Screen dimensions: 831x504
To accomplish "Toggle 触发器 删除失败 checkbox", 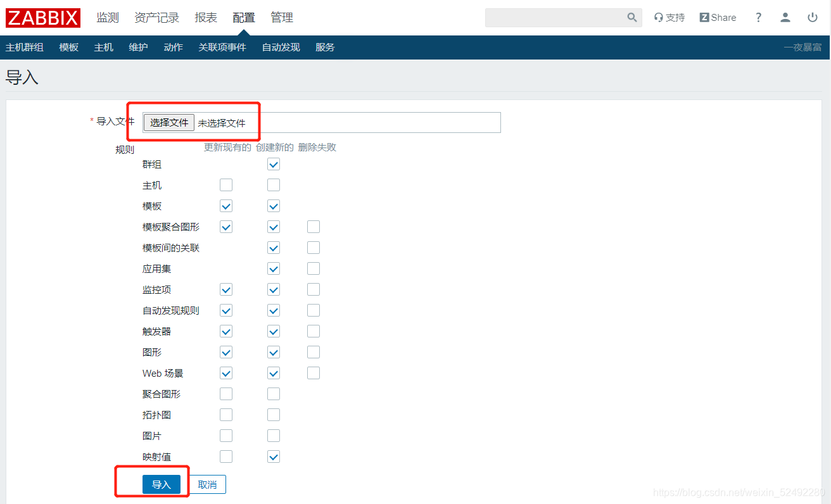I will click(x=314, y=331).
